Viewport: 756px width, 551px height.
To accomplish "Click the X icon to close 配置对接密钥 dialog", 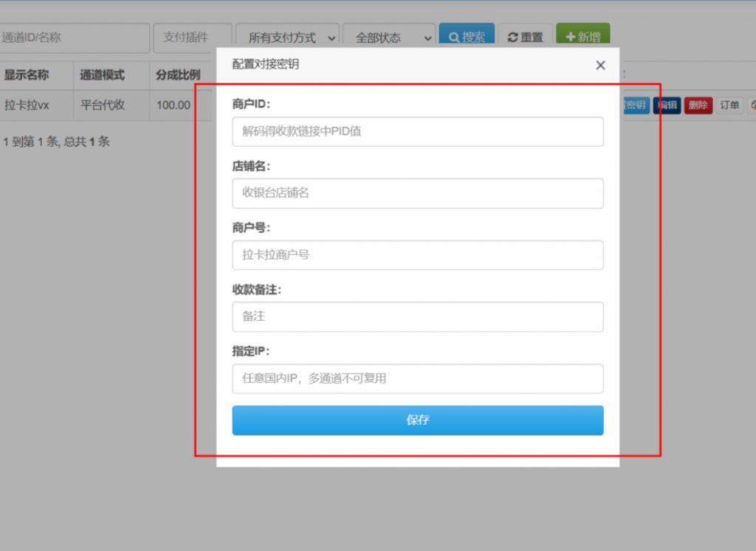I will (600, 65).
